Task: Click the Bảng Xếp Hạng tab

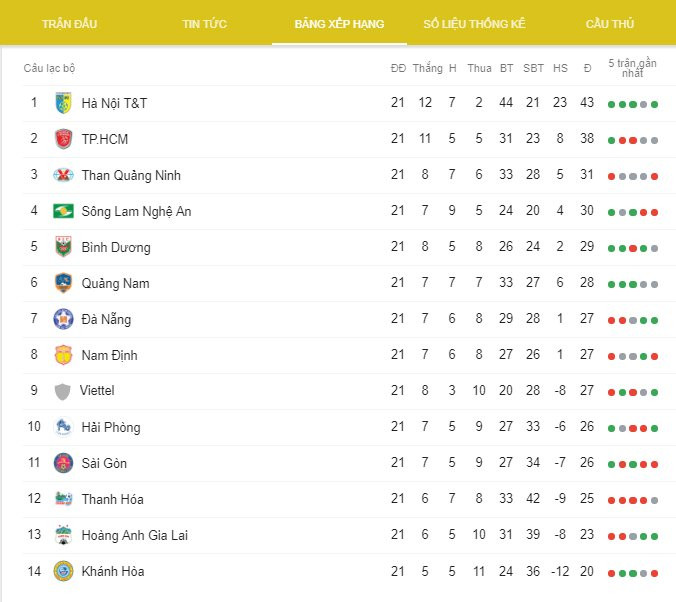Action: 339,23
